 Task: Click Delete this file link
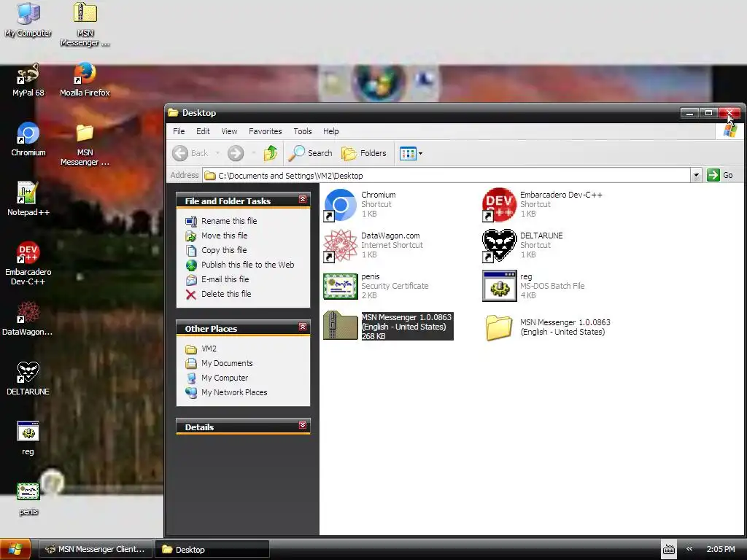[226, 294]
